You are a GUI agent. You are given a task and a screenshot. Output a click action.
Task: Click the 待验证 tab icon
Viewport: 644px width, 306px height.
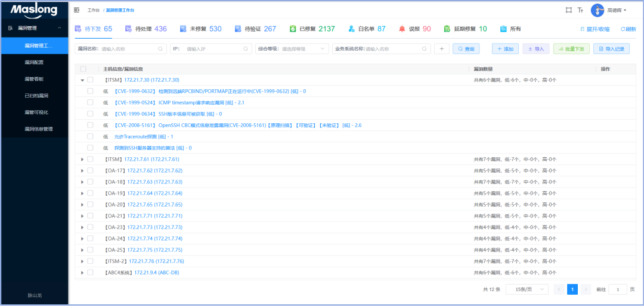(x=237, y=29)
